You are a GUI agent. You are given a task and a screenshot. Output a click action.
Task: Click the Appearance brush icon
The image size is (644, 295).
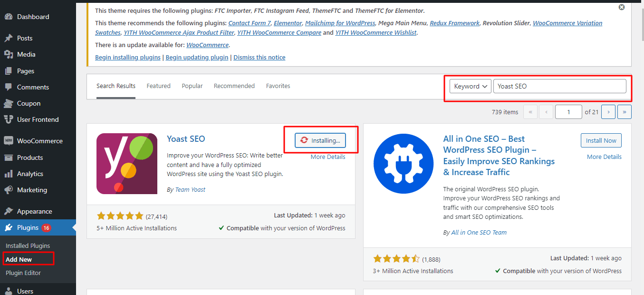point(9,211)
